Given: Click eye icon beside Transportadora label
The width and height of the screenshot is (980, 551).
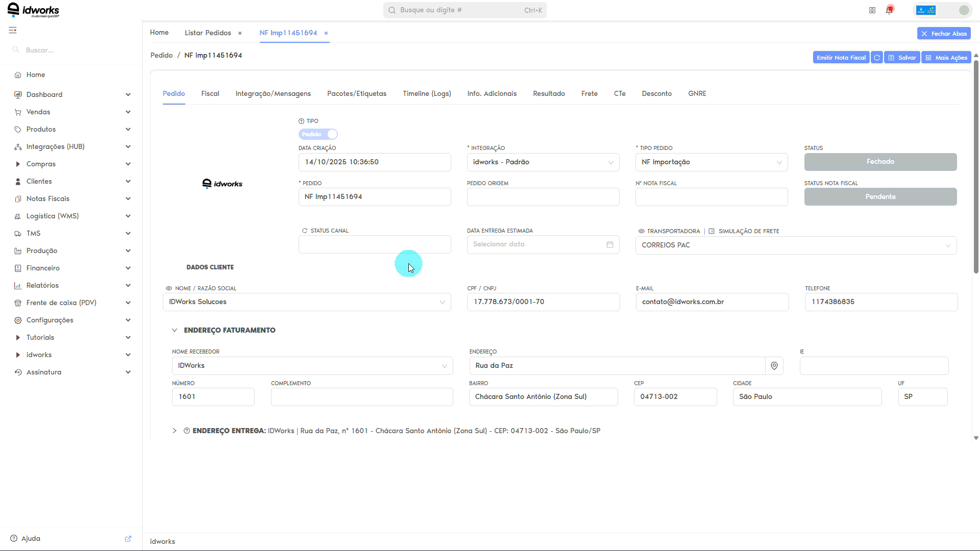Looking at the screenshot, I should 642,231.
